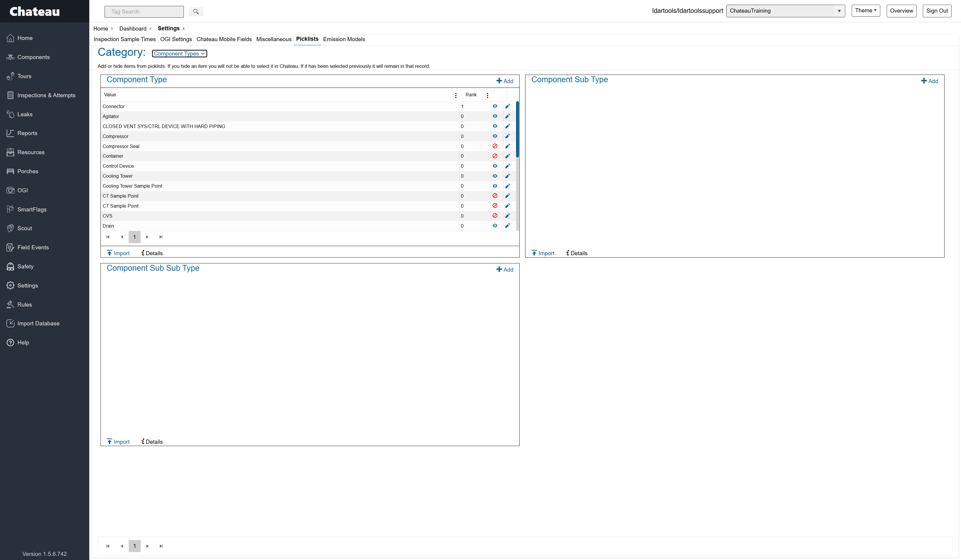Screen dimensions: 961x560
Task: Hide the Connector component type
Action: pyautogui.click(x=495, y=106)
